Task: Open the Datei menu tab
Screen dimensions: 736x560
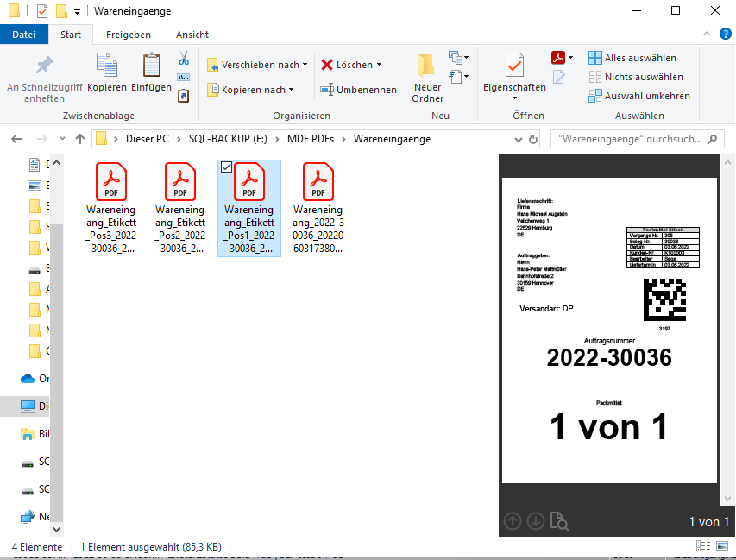Action: [x=23, y=35]
